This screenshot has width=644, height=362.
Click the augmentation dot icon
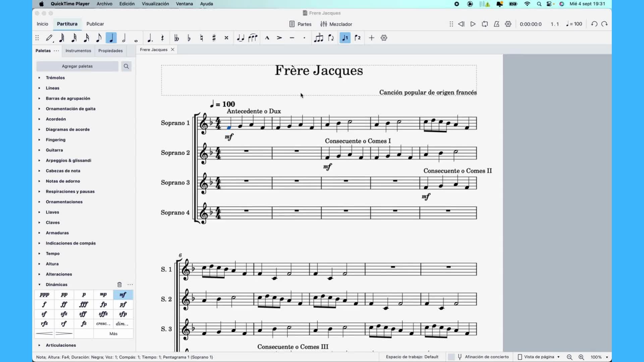point(150,38)
